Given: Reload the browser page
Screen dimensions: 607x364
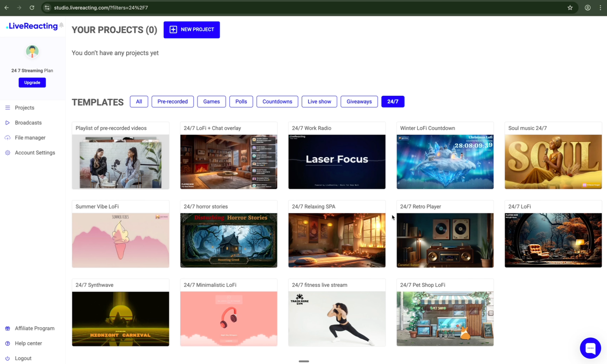Looking at the screenshot, I should tap(32, 8).
